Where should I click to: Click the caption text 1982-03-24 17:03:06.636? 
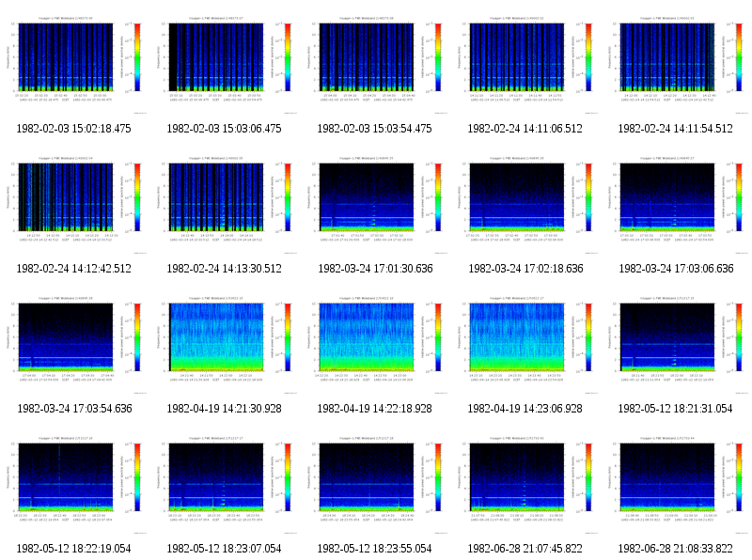tap(676, 269)
